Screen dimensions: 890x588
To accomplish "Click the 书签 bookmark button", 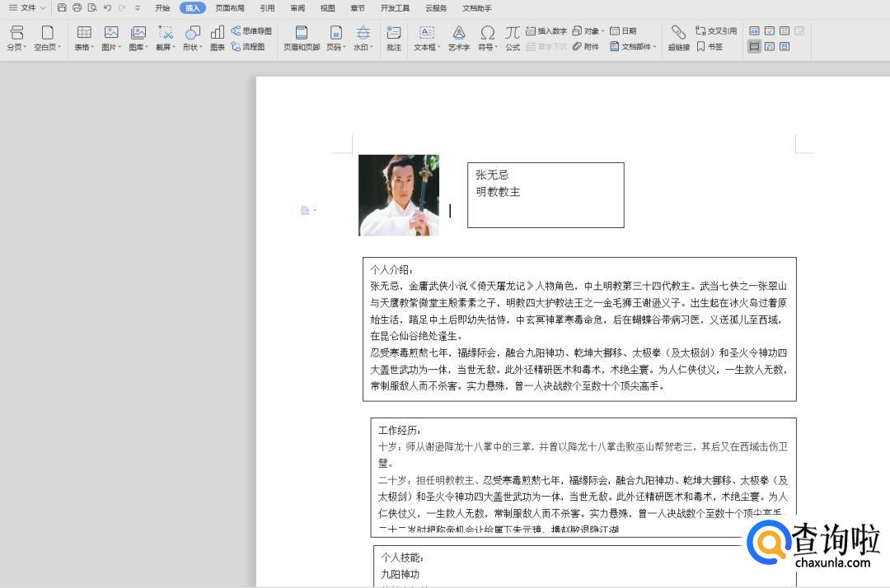I will coord(710,47).
